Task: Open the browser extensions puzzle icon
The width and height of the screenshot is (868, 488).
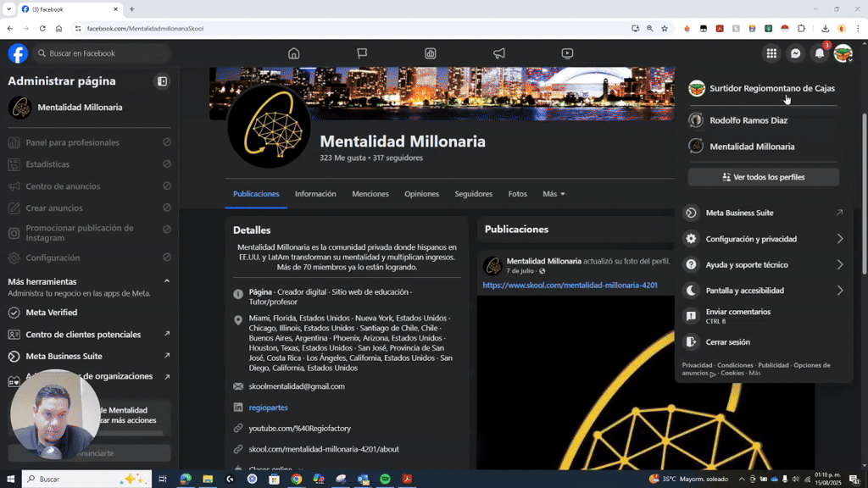Action: pyautogui.click(x=801, y=28)
